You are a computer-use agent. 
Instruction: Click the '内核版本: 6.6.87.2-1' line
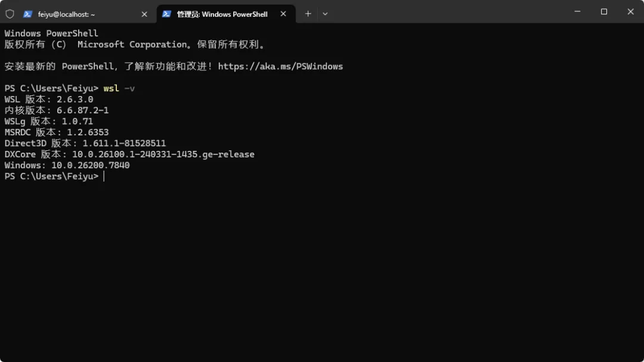click(57, 110)
